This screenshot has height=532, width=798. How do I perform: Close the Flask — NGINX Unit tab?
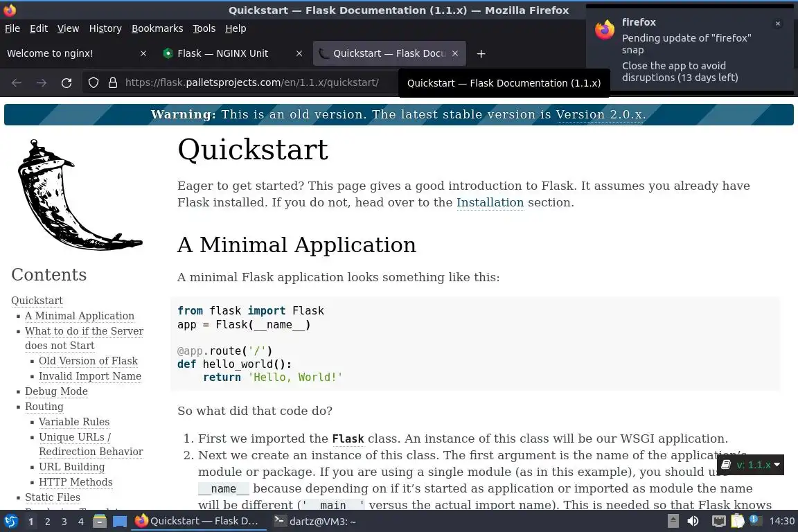tap(299, 53)
